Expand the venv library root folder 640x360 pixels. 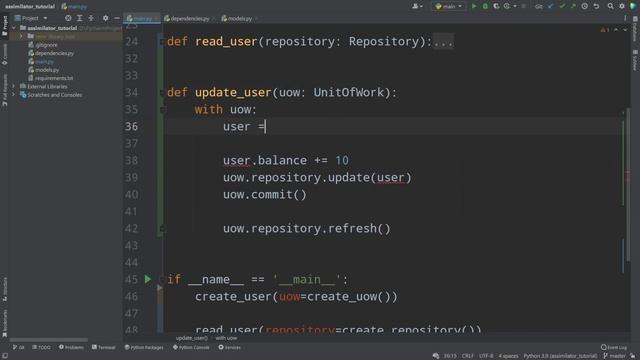(x=21, y=36)
